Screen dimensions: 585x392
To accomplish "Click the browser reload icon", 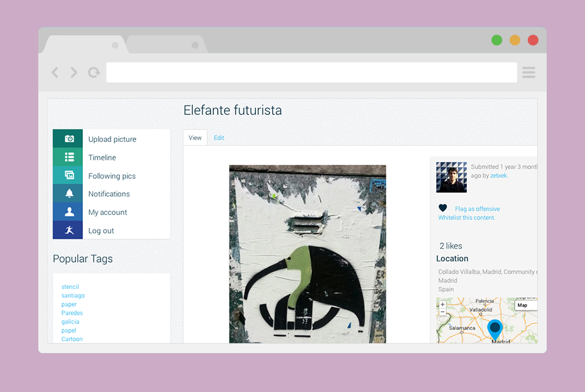I will (x=94, y=72).
